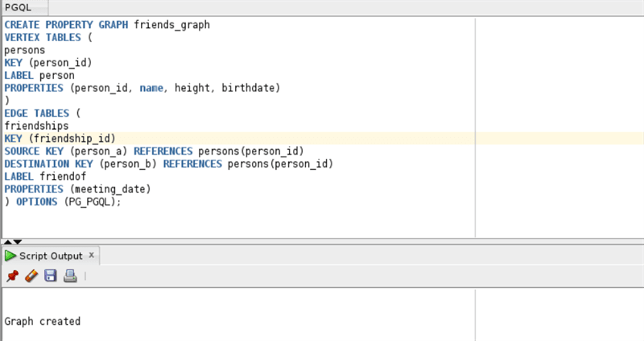Print the script output with printer icon
644x341 pixels.
[x=70, y=276]
